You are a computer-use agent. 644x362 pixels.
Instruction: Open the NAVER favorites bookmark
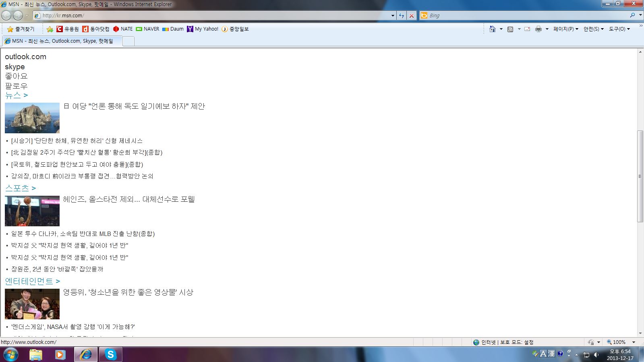(147, 29)
